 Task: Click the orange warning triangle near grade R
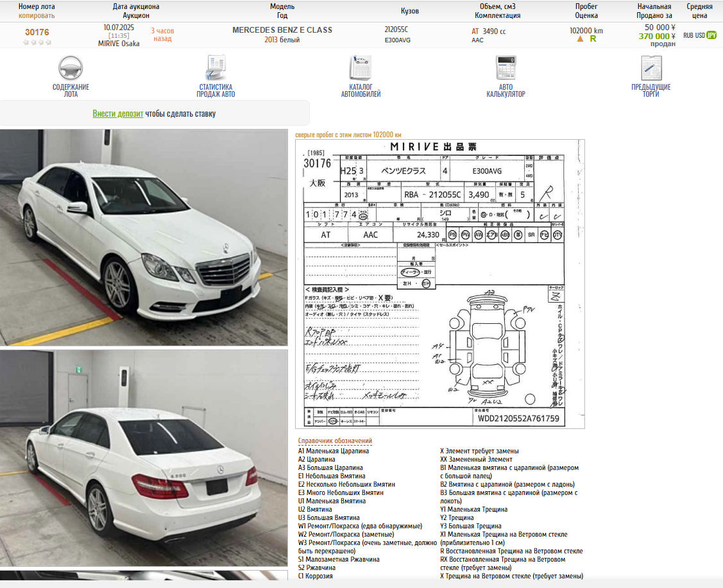click(580, 39)
